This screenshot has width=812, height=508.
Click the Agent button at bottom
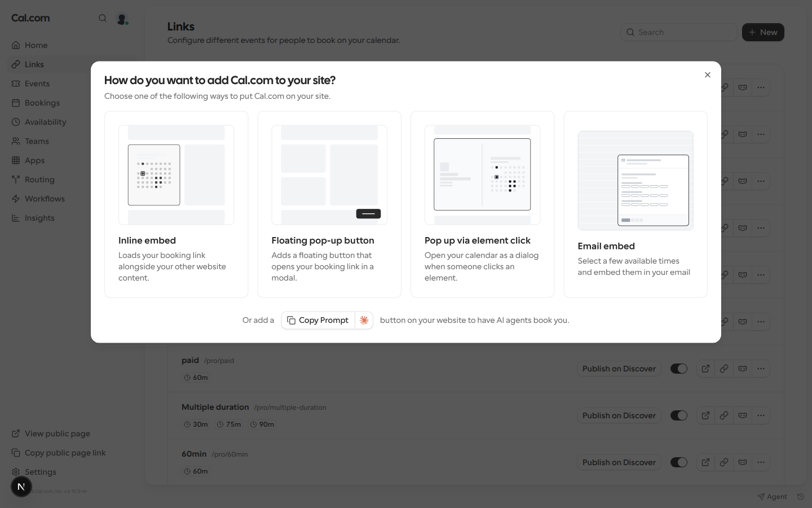[x=772, y=497]
